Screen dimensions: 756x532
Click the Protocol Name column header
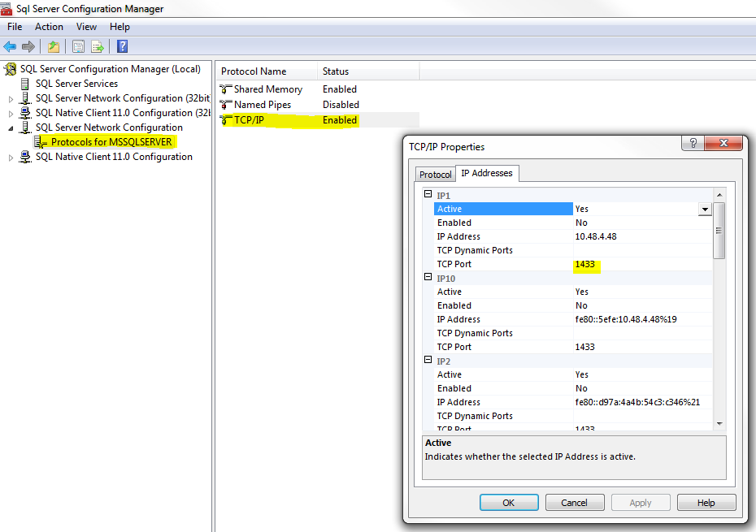pyautogui.click(x=267, y=71)
